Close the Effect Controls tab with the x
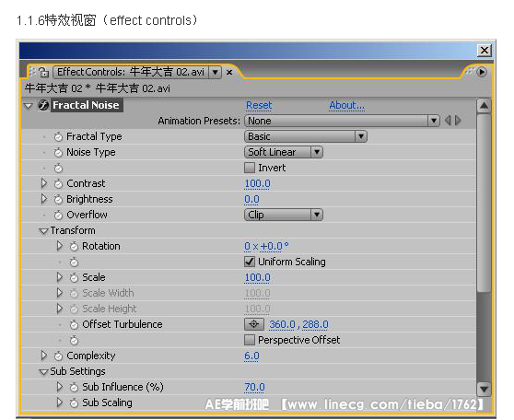Screen dimensions: 514x420 [x=229, y=72]
